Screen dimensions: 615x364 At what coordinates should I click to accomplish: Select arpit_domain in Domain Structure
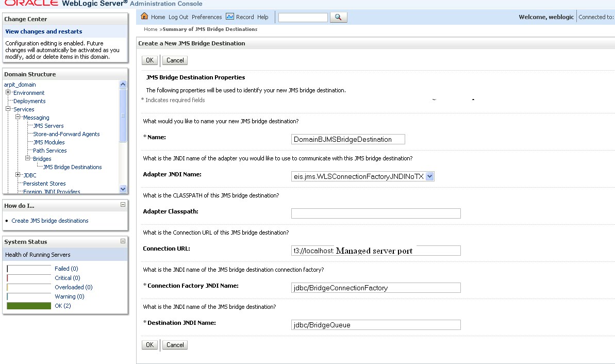[x=20, y=85]
